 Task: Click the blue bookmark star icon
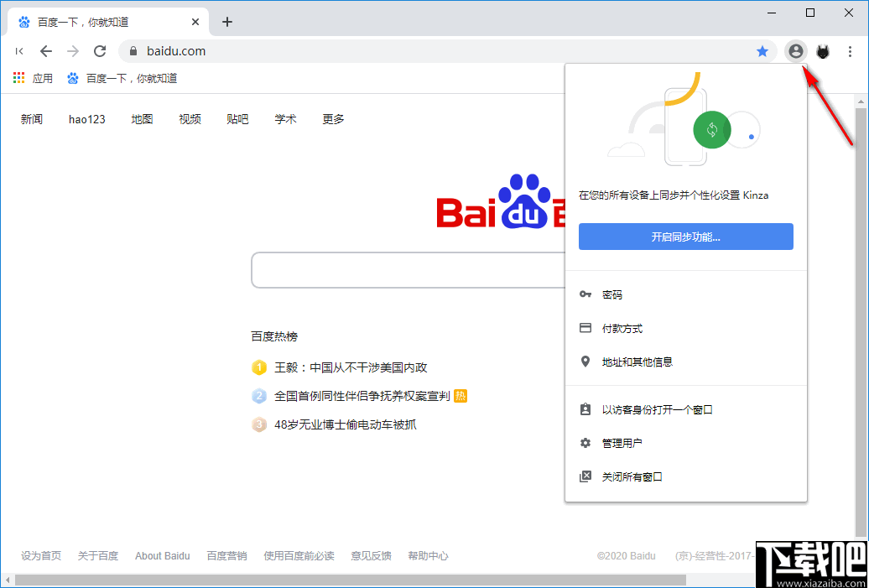point(762,51)
